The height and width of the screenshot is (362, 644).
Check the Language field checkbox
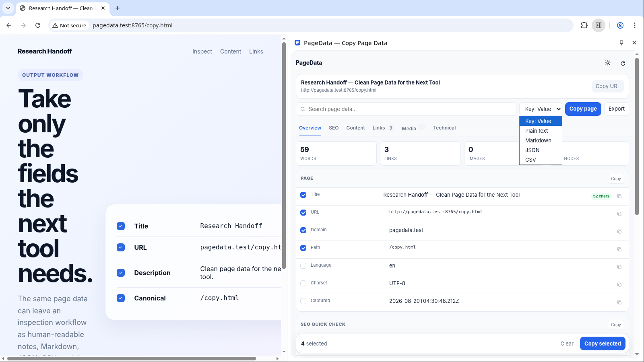(303, 265)
